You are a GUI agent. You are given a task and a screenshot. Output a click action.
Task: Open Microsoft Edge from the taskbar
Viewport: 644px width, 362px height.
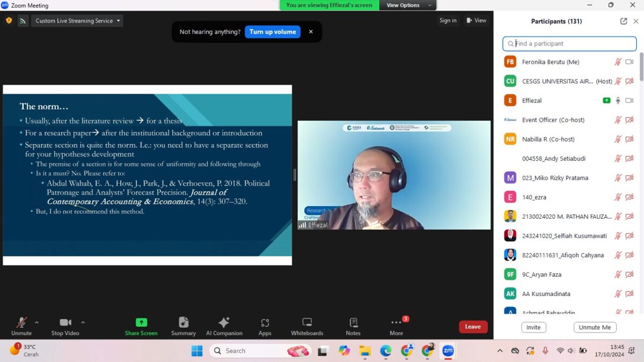pos(386,351)
